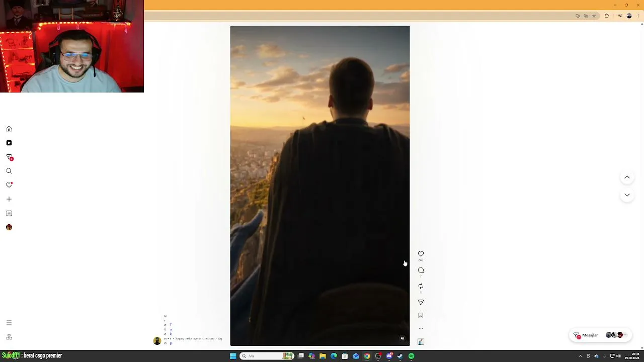Image resolution: width=644 pixels, height=362 pixels.
Task: Repost the reel
Action: click(421, 286)
